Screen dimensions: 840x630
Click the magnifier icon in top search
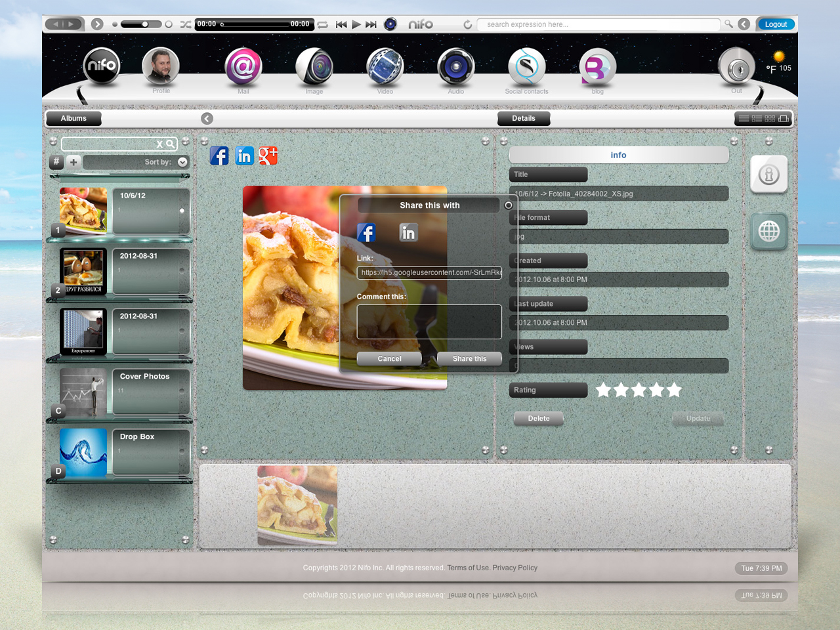coord(728,24)
